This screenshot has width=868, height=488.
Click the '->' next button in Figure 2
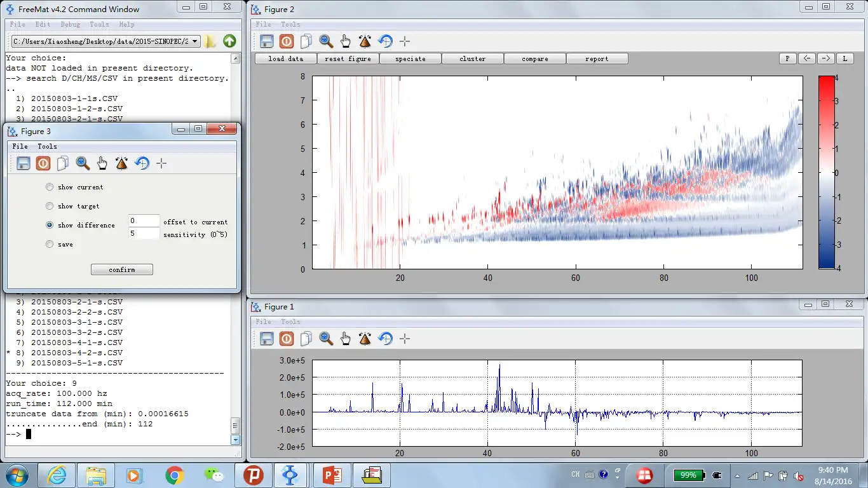[x=826, y=58]
